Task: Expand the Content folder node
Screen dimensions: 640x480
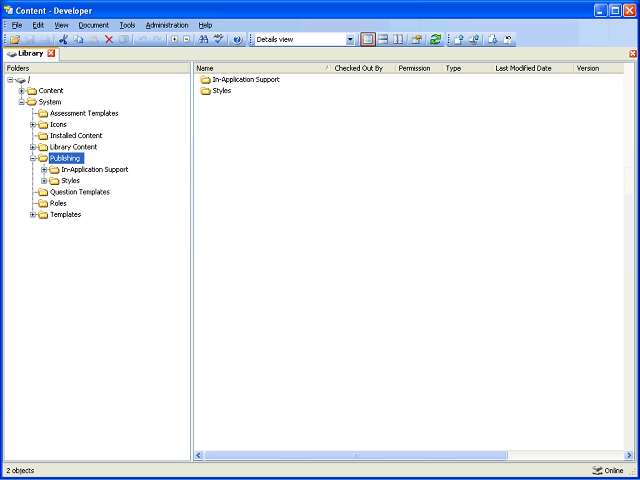Action: coord(22,91)
